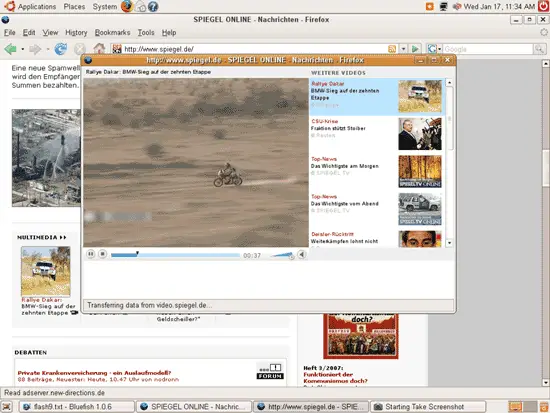The width and height of the screenshot is (550, 413).
Task: Stop the video with the stop button
Action: pos(102,254)
